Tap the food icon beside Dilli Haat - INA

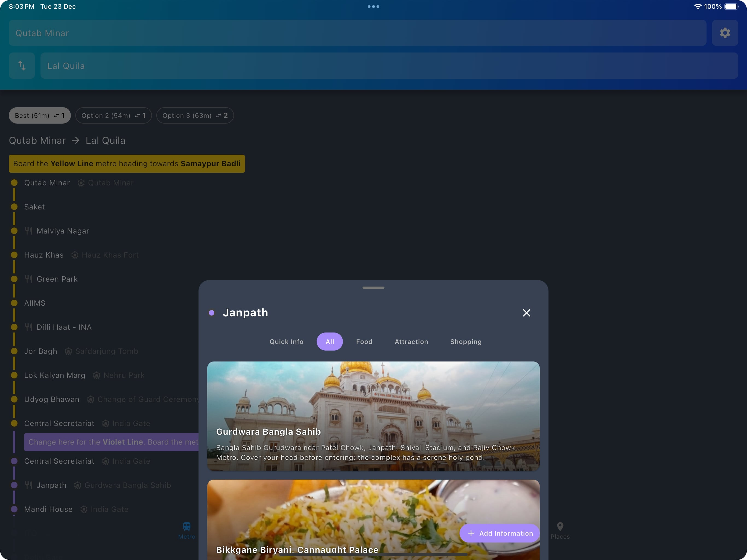pyautogui.click(x=29, y=327)
